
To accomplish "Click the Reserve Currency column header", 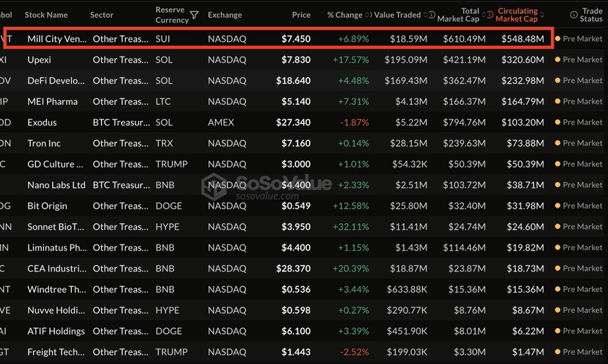I will pyautogui.click(x=172, y=15).
